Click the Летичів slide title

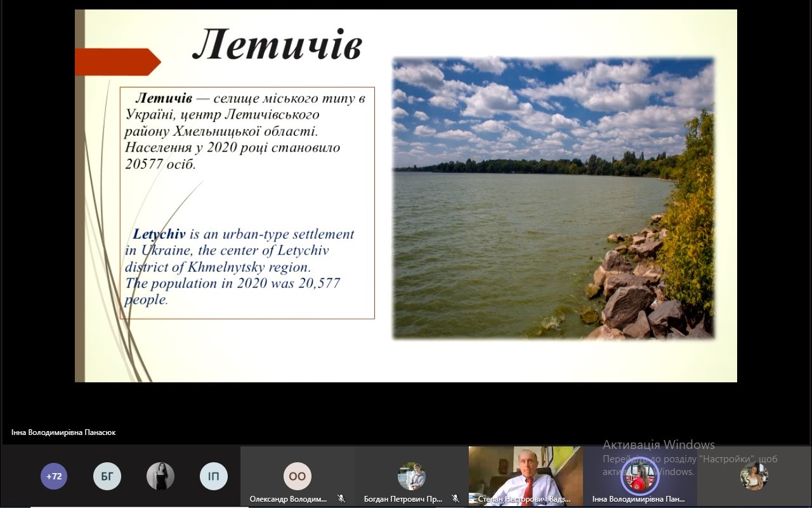coord(277,46)
